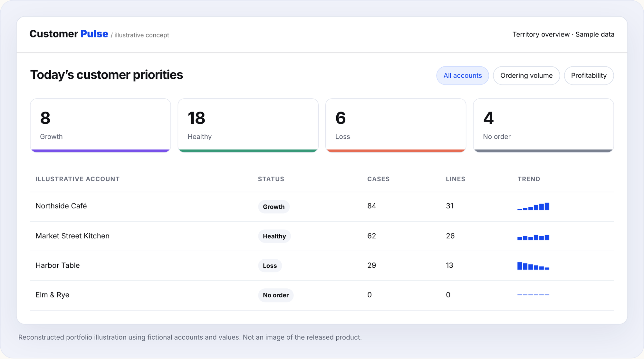Click the Healthy status badge
Image resolution: width=644 pixels, height=359 pixels.
point(274,236)
